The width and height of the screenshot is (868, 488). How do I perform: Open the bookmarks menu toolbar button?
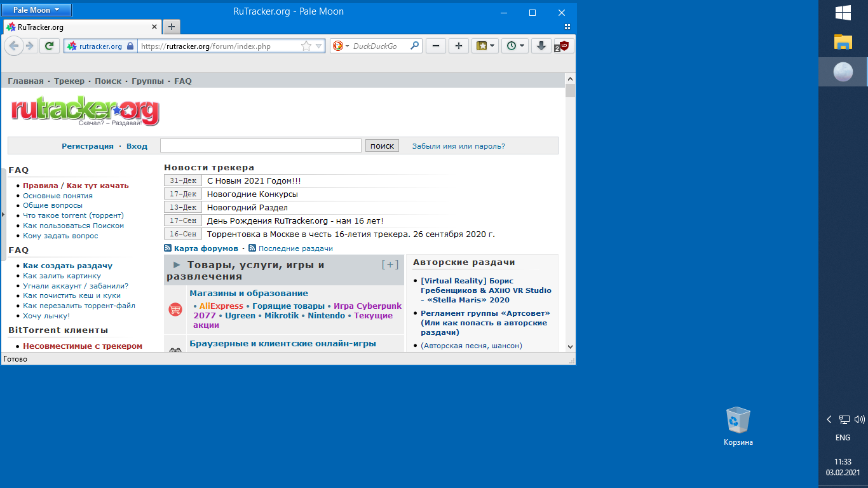pos(485,46)
